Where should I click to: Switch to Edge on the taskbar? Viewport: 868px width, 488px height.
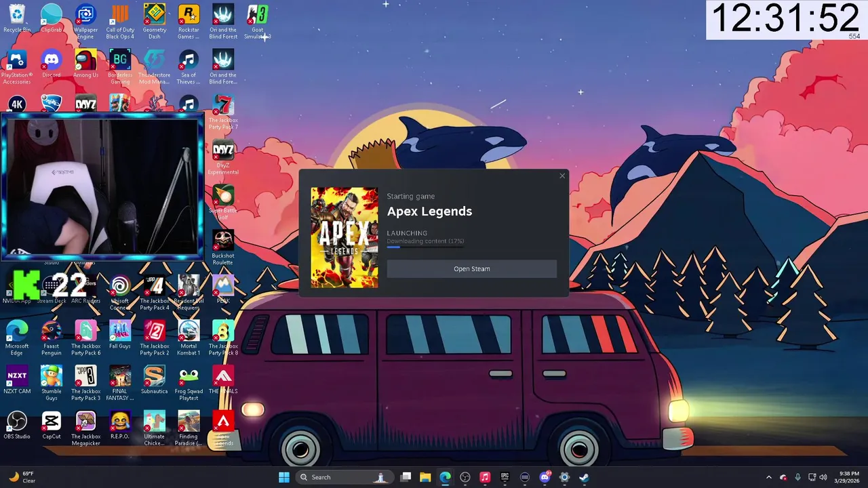[445, 477]
